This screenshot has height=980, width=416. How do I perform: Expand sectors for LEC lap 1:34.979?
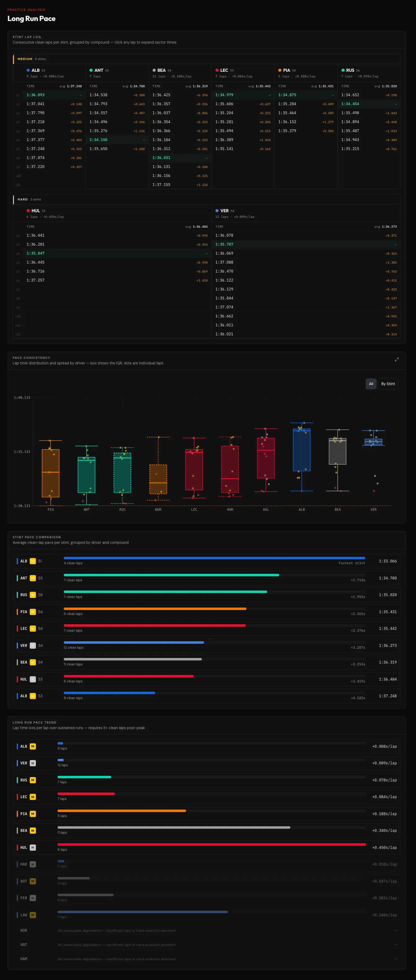[243, 95]
